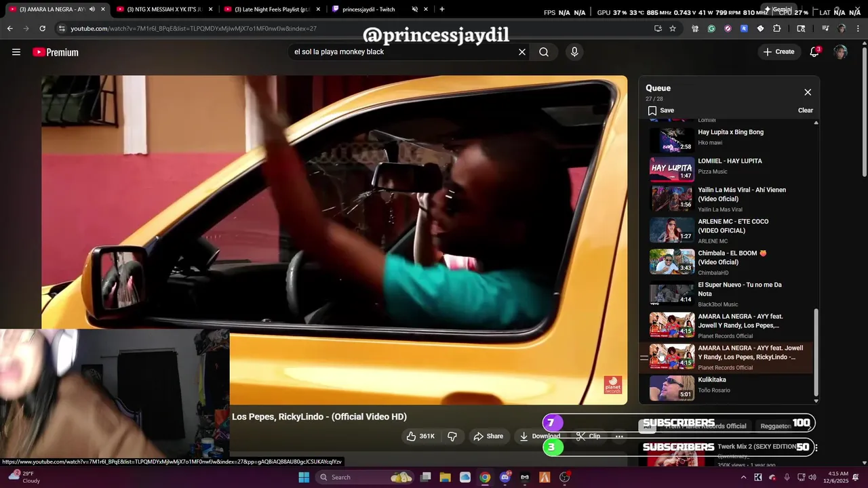868x488 pixels.
Task: Click the YouTube URL address bar
Action: (x=353, y=28)
